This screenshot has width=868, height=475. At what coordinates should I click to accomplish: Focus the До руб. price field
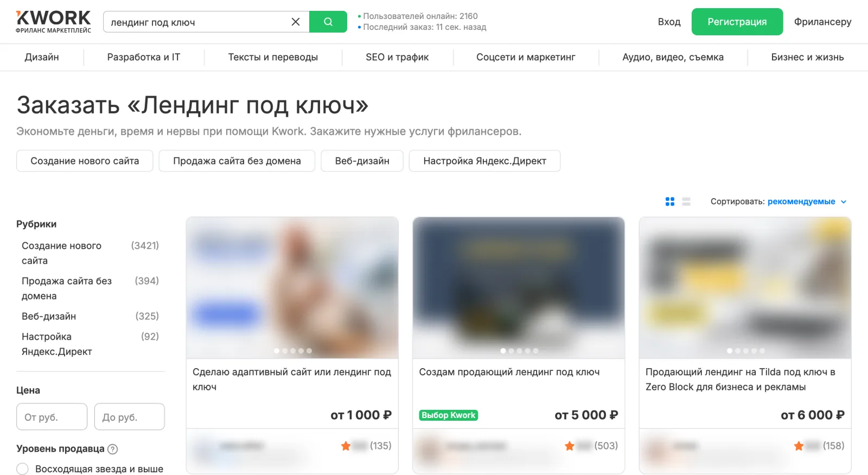click(129, 417)
